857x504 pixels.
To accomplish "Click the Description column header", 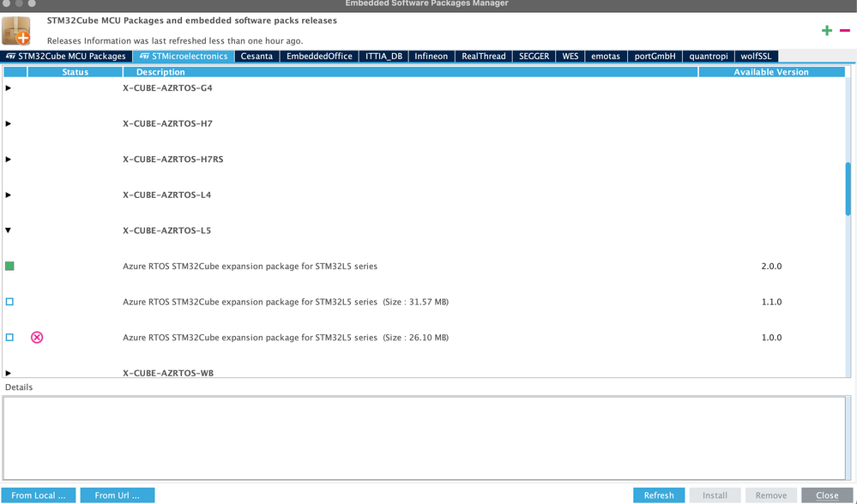I will (410, 72).
